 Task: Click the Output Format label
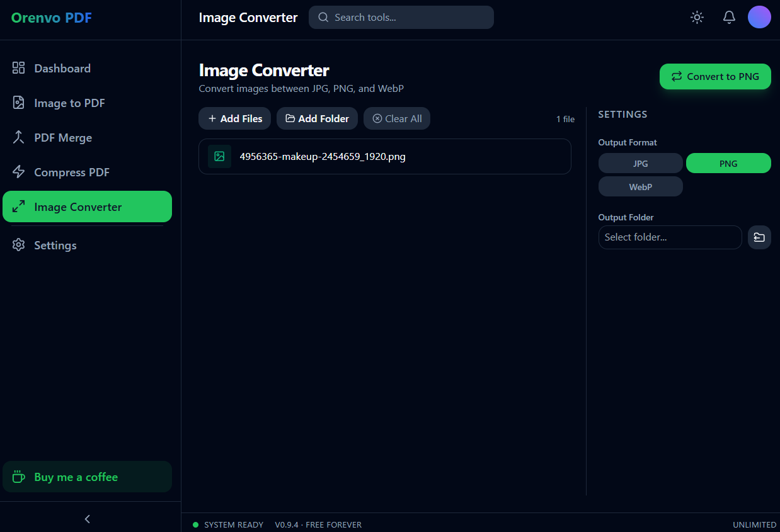pos(628,142)
